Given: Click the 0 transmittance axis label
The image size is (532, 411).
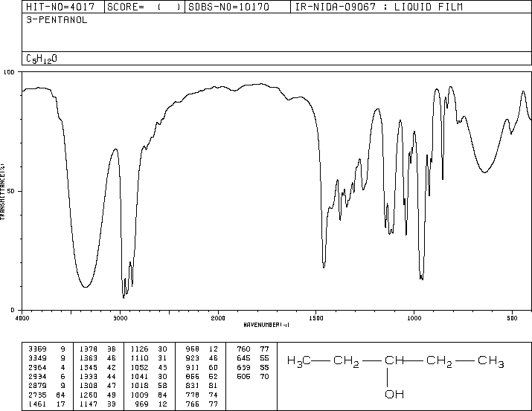Looking at the screenshot, I should 13,310.
